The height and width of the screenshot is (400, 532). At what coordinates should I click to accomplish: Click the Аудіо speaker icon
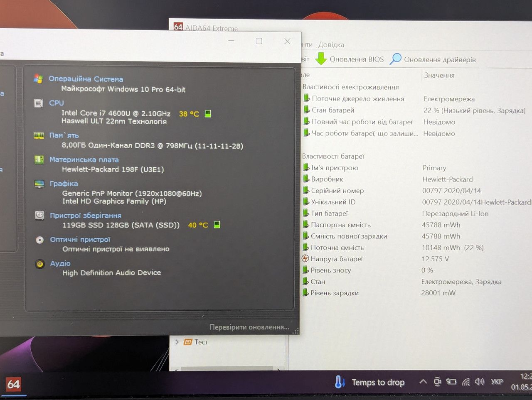click(40, 264)
